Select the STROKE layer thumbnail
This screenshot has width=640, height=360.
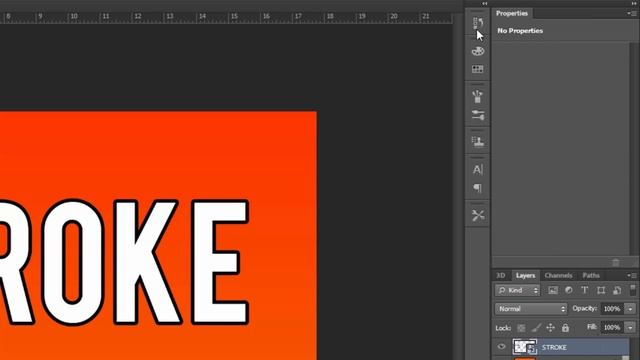524,347
